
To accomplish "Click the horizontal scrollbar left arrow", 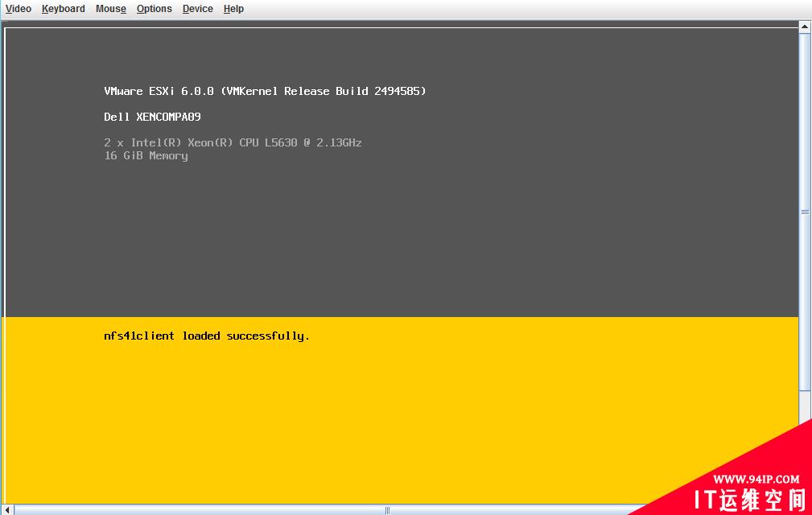I will pos(7,510).
